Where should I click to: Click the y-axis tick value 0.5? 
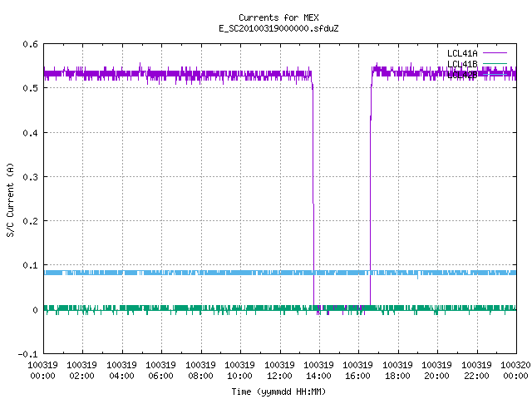[x=30, y=88]
